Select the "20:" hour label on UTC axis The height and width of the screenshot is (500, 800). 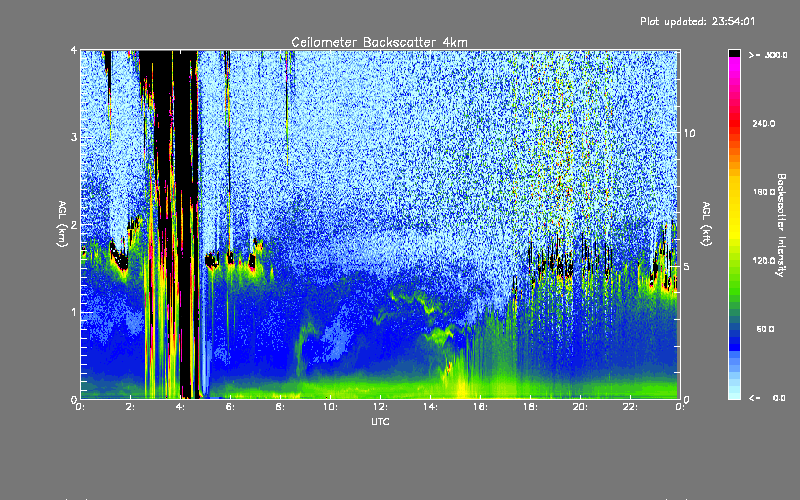[x=580, y=407]
